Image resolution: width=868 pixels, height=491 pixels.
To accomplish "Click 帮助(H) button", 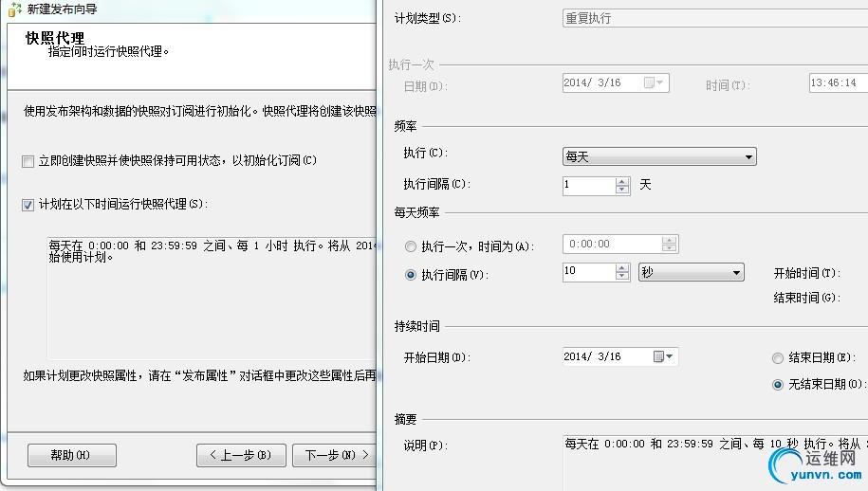I will [72, 455].
